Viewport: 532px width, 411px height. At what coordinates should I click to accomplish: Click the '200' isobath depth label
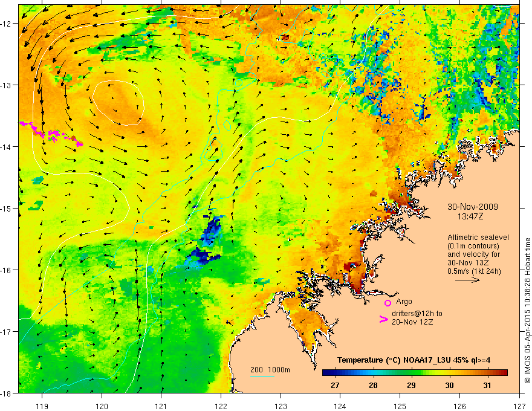pos(256,370)
